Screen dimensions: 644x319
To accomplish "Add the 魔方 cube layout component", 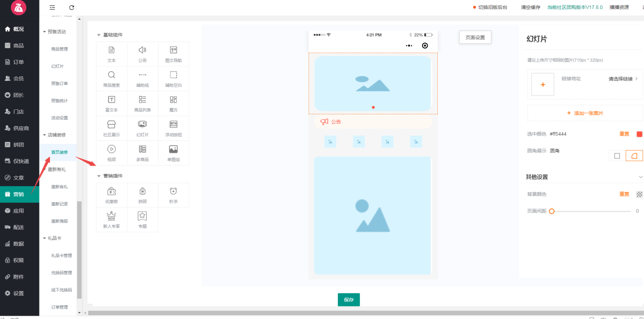I will 173,104.
